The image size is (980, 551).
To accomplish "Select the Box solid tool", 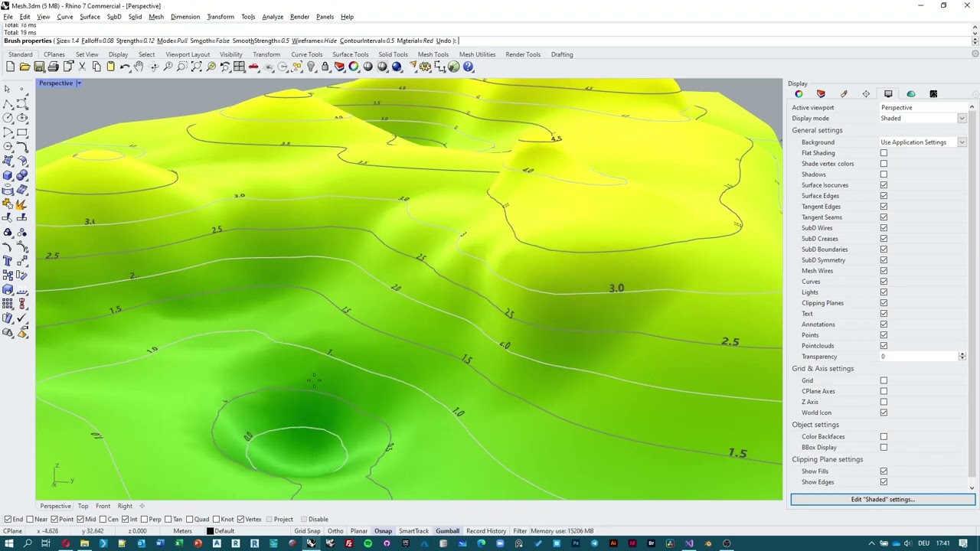I will (x=8, y=175).
